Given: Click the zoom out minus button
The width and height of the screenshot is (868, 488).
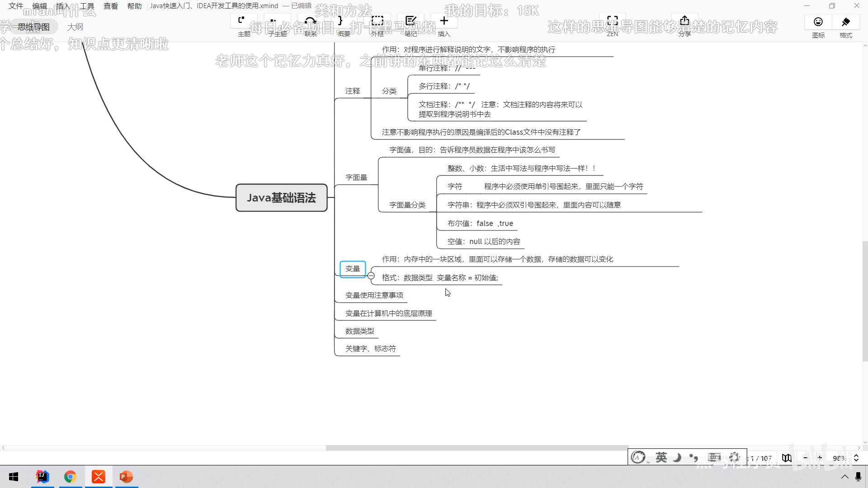Looking at the screenshot, I should [805, 458].
